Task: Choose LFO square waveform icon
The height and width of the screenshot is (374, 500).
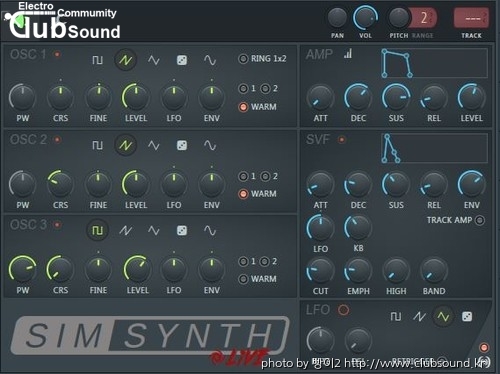Action: (396, 317)
